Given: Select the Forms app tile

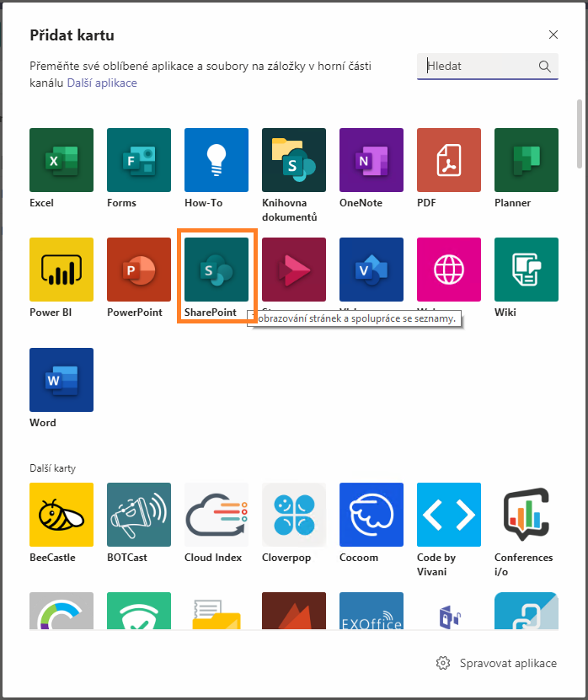Looking at the screenshot, I should 139,160.
